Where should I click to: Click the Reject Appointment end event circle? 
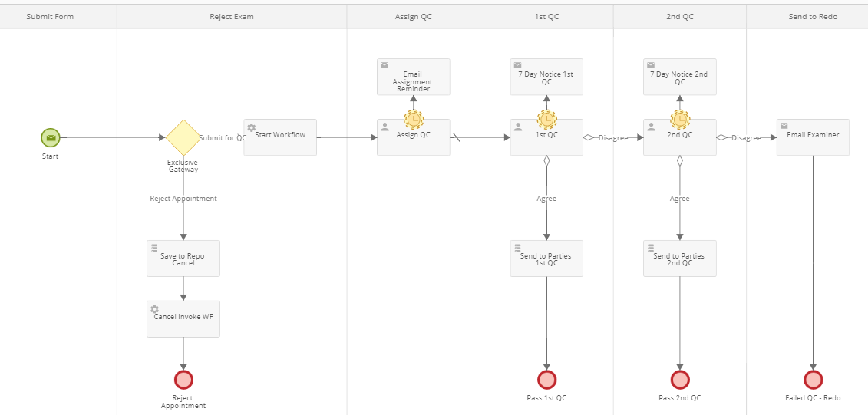click(x=183, y=380)
